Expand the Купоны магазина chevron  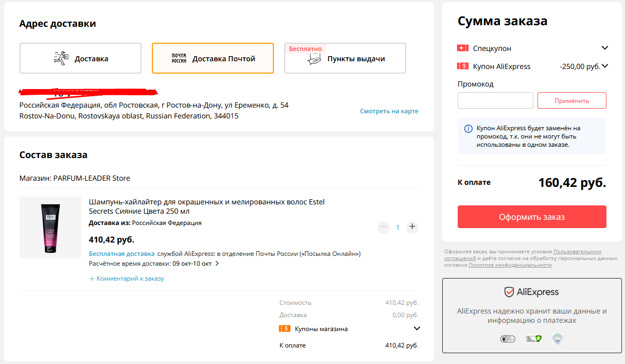(x=416, y=328)
